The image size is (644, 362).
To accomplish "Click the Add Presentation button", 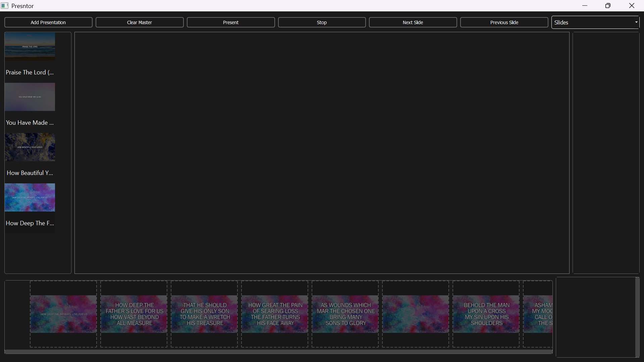I will (x=48, y=22).
